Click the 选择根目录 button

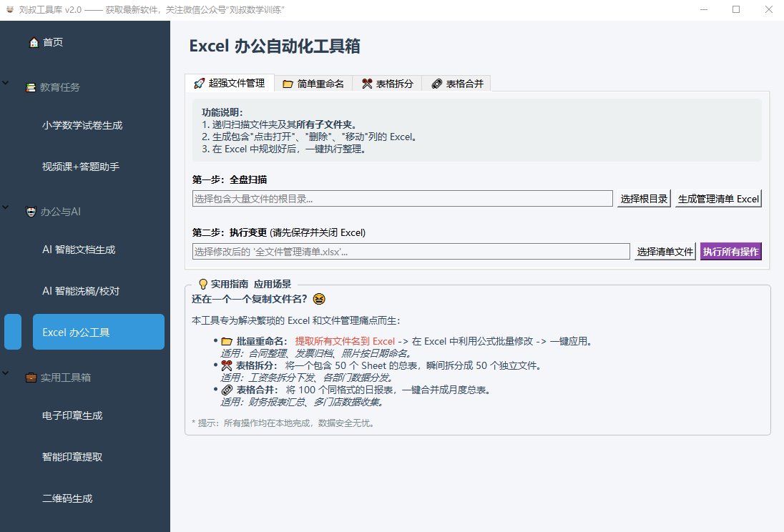click(643, 198)
